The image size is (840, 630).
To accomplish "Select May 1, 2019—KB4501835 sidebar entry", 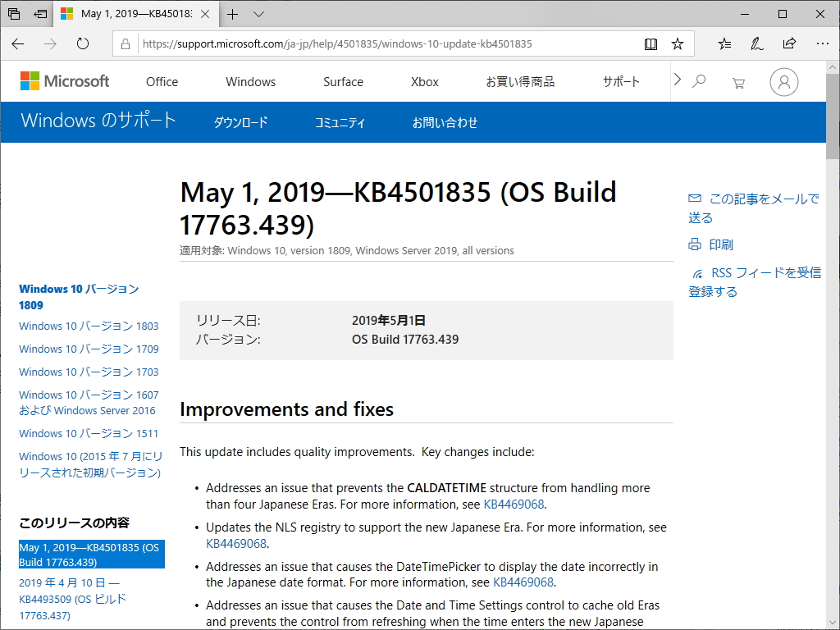I will click(x=92, y=555).
